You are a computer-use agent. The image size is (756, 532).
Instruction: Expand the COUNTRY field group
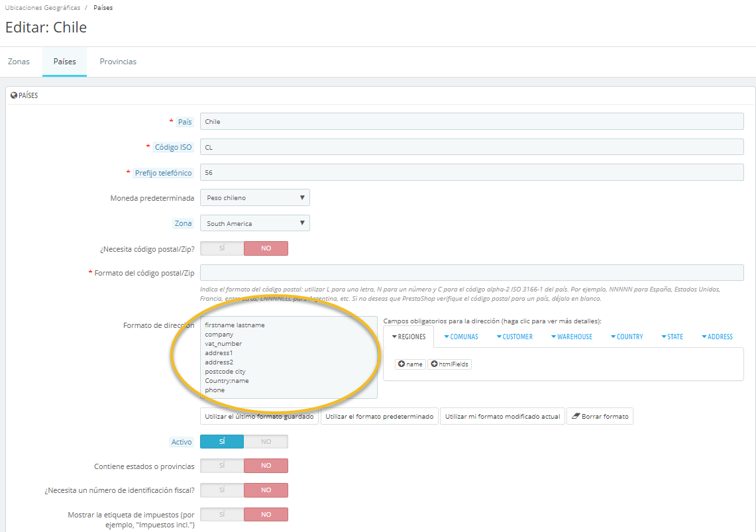pos(627,337)
